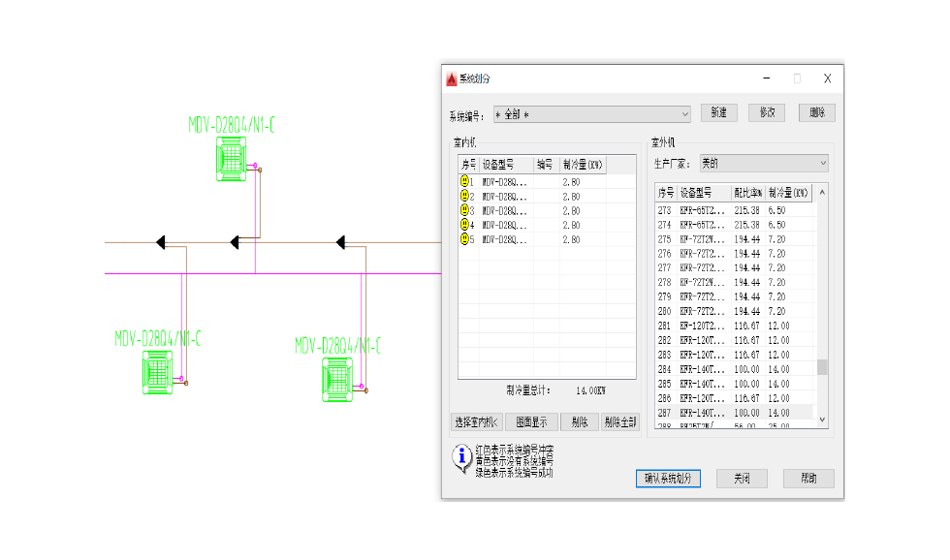This screenshot has height=560, width=950.
Task: Click the 图面显示 button
Action: tap(531, 421)
